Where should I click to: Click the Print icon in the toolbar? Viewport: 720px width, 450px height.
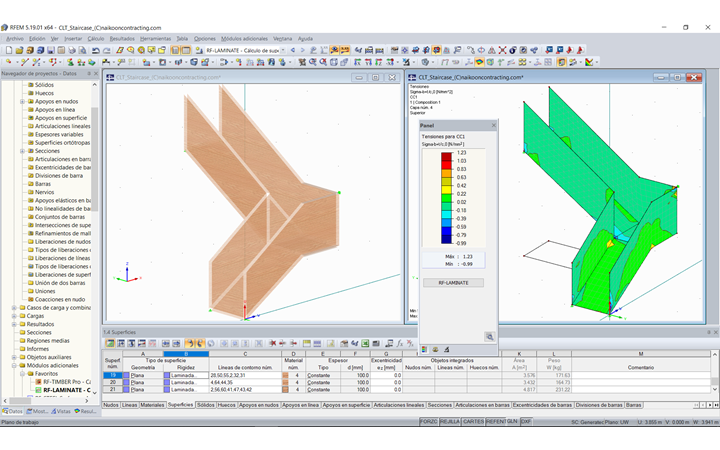tap(72, 50)
